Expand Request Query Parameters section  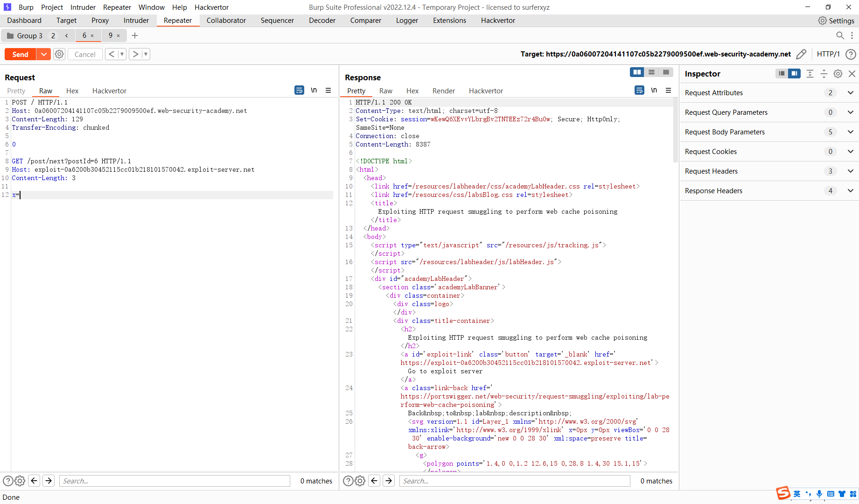tap(769, 112)
